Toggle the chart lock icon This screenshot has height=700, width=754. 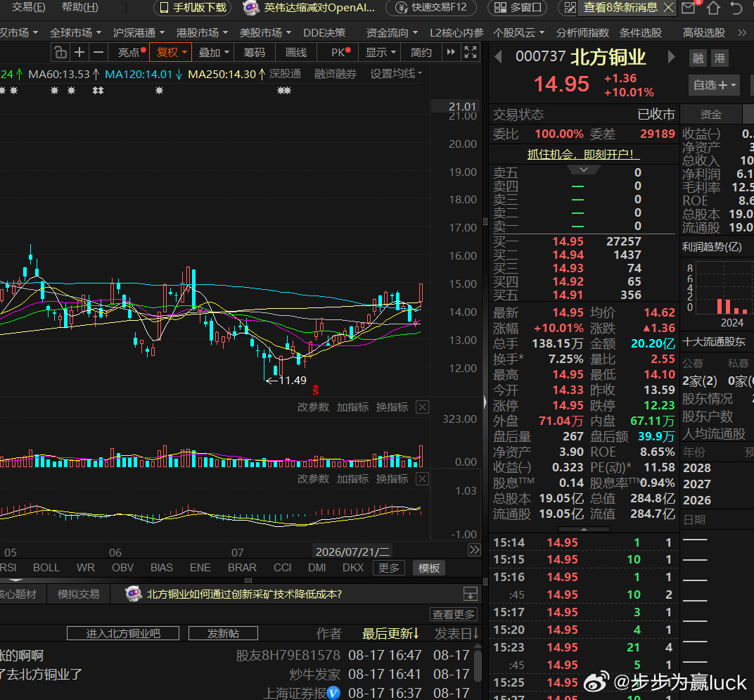(60, 52)
